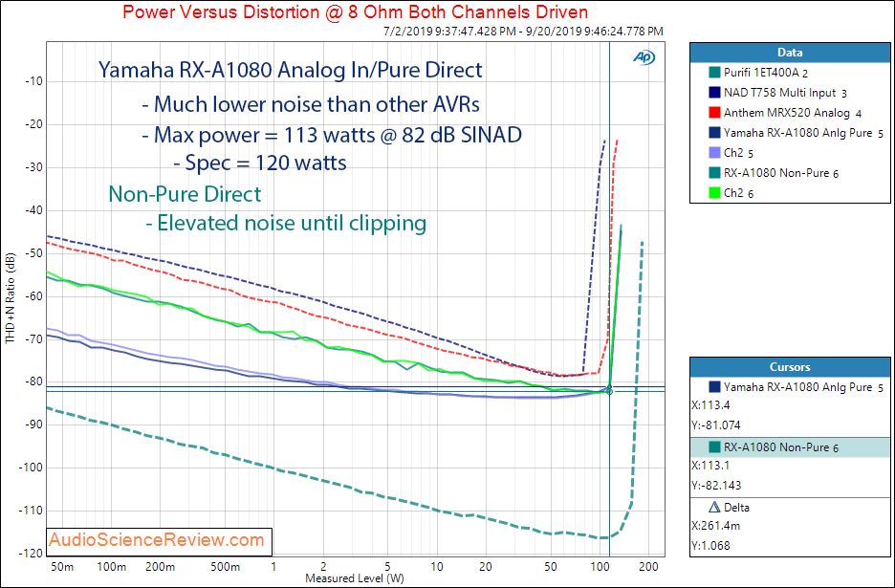Click the '200' watt tick on the horizontal axis
This screenshot has width=895, height=588.
coord(649,567)
